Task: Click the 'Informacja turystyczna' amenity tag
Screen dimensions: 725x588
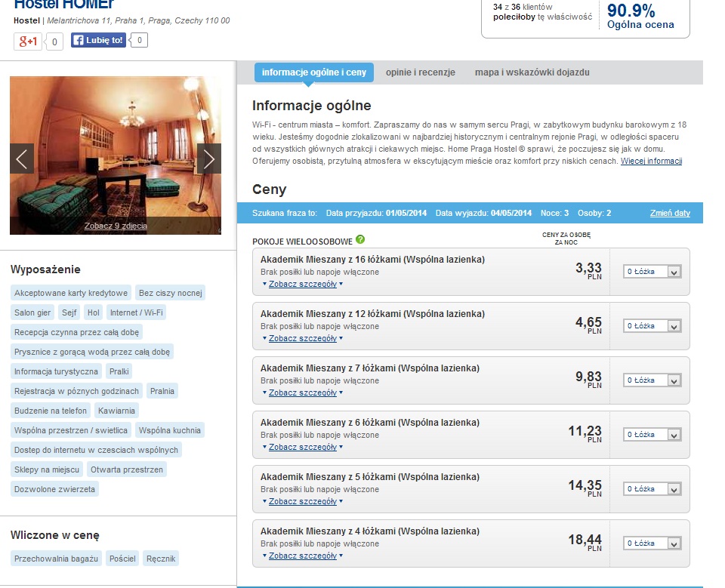Action: pos(56,371)
